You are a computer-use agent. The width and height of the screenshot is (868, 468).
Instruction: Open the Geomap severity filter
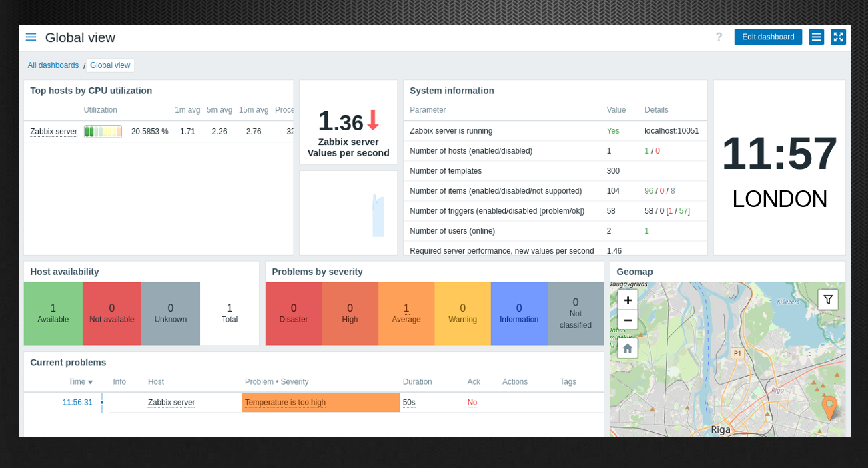tap(828, 300)
